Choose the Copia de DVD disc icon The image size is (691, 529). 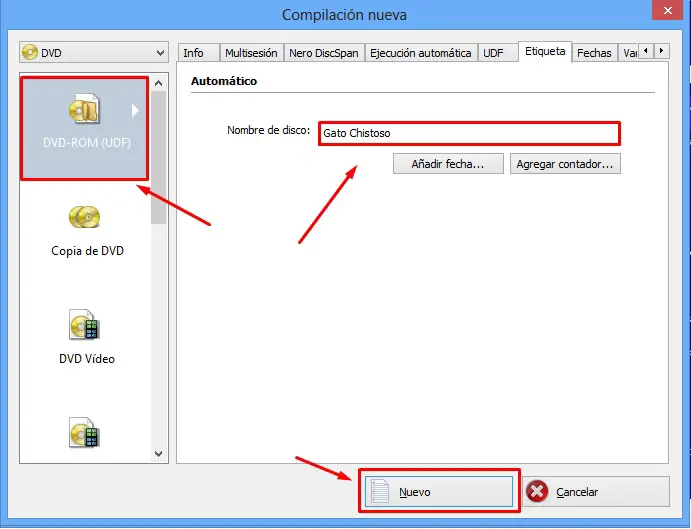(84, 217)
